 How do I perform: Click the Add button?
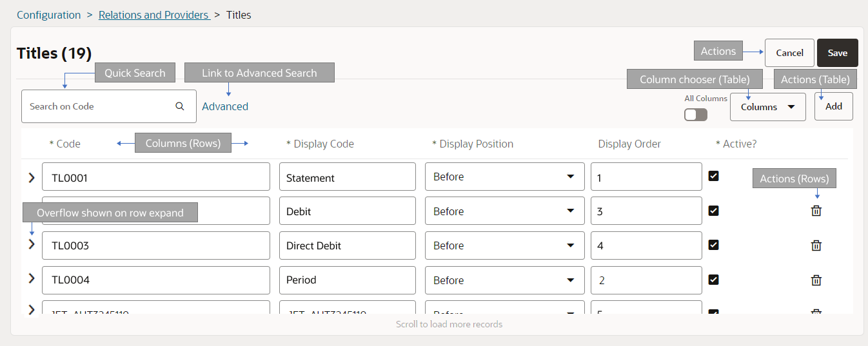pos(833,106)
